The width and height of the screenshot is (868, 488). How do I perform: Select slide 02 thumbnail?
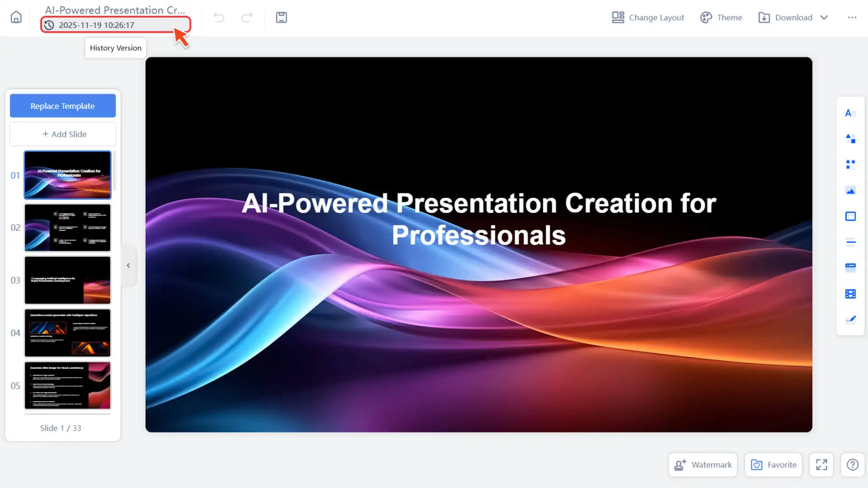click(67, 227)
